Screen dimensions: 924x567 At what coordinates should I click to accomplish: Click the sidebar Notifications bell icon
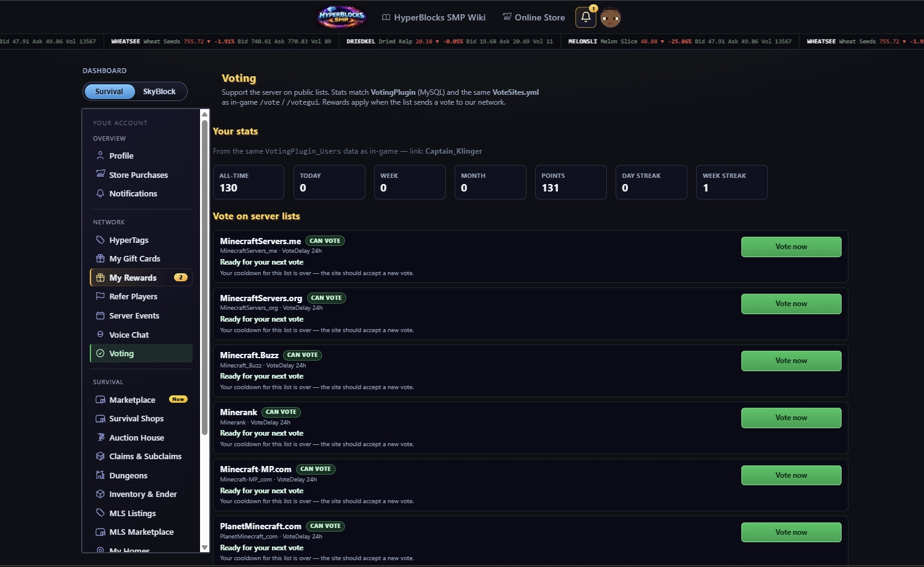click(x=100, y=193)
